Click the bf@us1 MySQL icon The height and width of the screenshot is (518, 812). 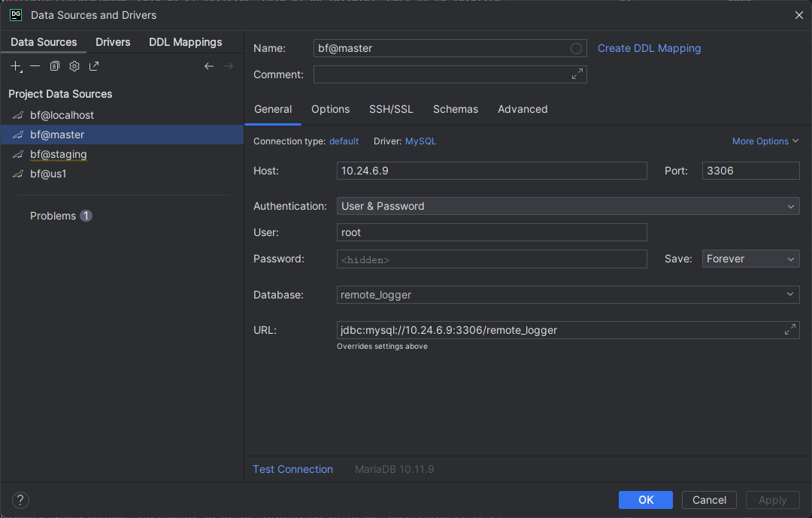coord(18,174)
